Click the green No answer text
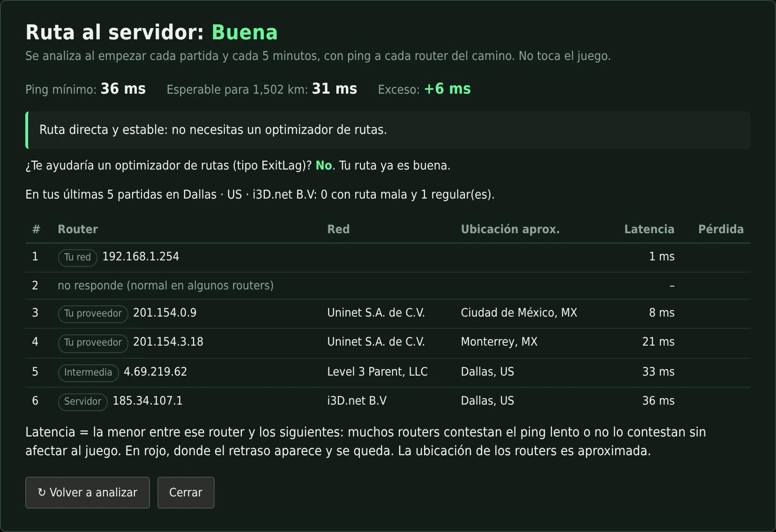This screenshot has height=532, width=776. tap(324, 166)
